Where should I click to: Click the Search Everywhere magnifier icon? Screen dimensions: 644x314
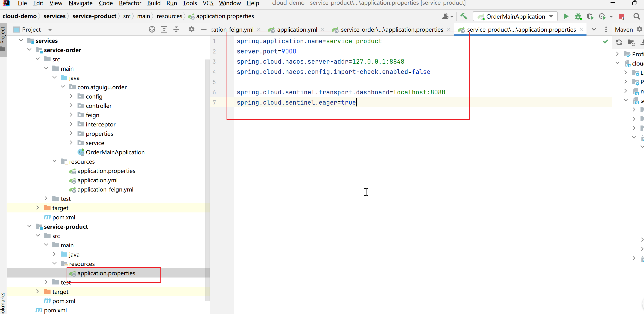point(637,17)
